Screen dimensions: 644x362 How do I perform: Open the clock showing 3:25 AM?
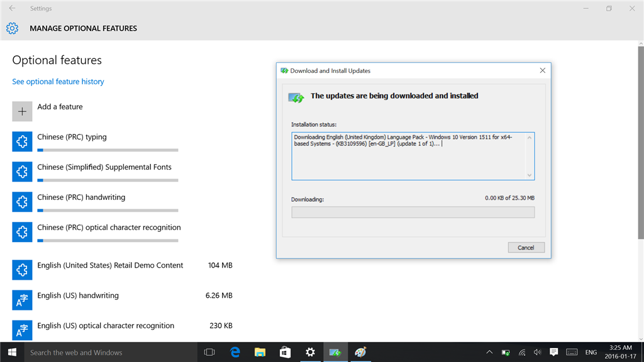(620, 352)
